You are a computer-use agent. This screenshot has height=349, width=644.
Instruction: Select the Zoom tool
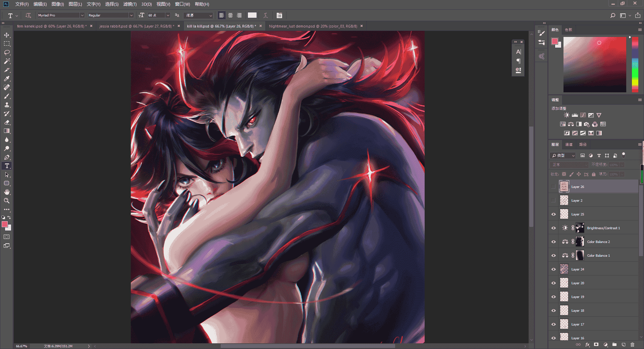(x=7, y=201)
